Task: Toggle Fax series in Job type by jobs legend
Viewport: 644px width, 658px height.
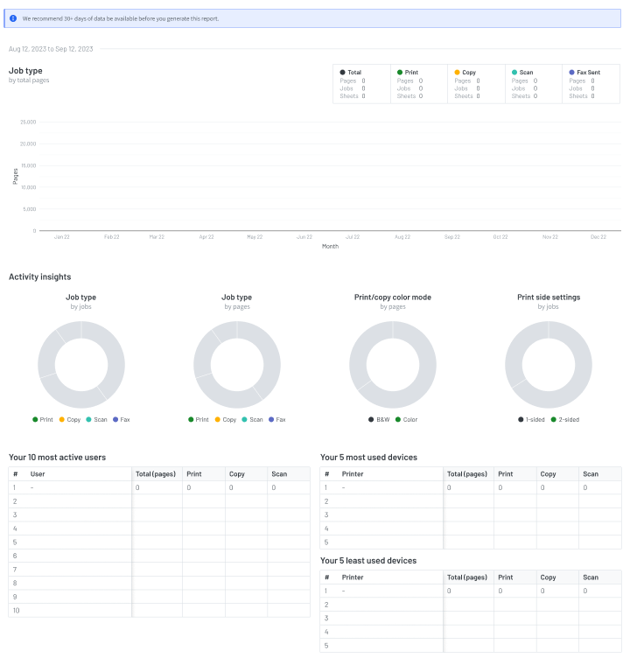Action: tap(120, 420)
